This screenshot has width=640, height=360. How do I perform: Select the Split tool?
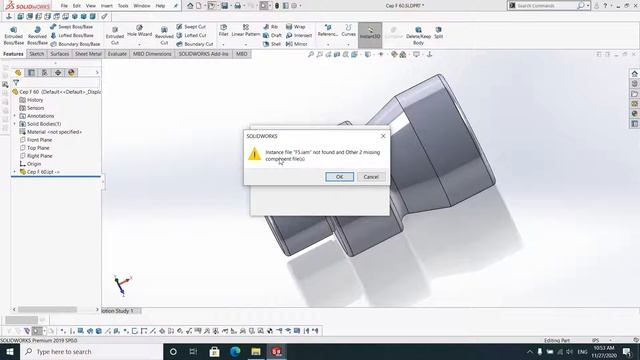[438, 33]
